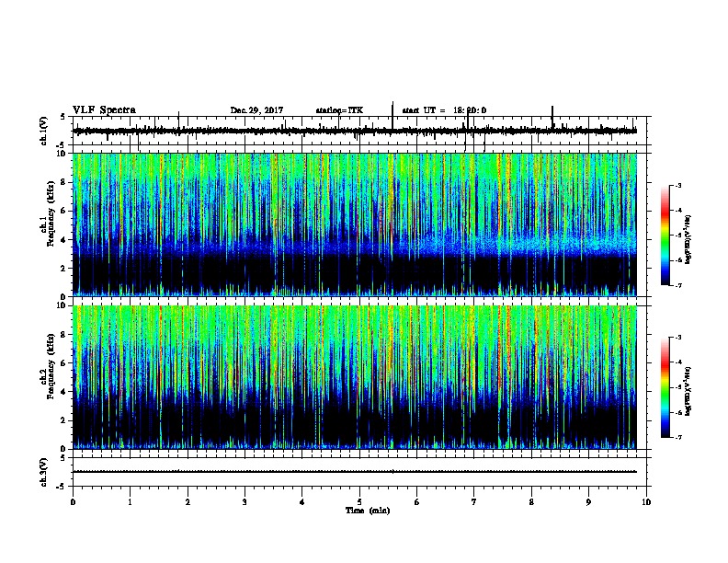
Task: Click the 'Time (min)' axis label
Action: [x=368, y=511]
